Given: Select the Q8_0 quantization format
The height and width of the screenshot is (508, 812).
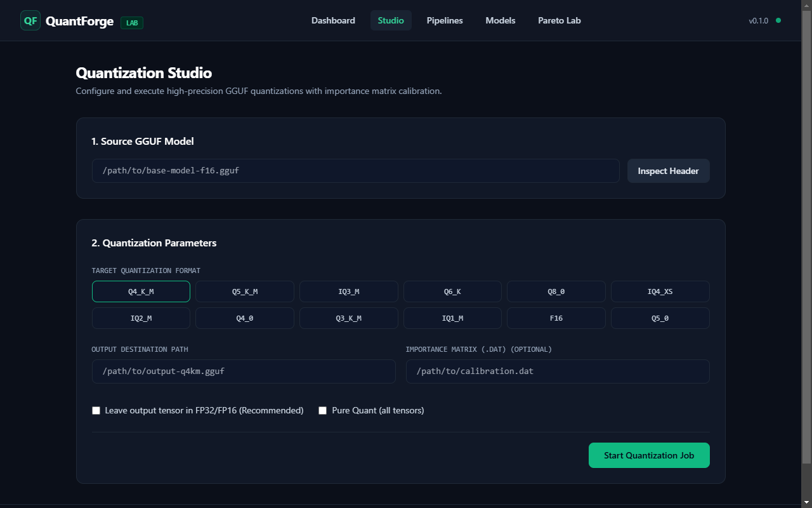Looking at the screenshot, I should coord(556,291).
